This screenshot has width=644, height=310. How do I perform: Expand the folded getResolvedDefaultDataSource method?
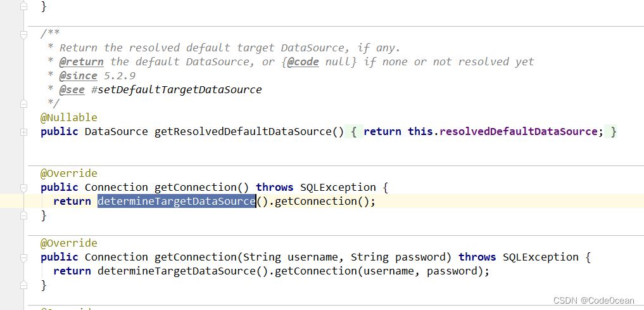tap(24, 132)
